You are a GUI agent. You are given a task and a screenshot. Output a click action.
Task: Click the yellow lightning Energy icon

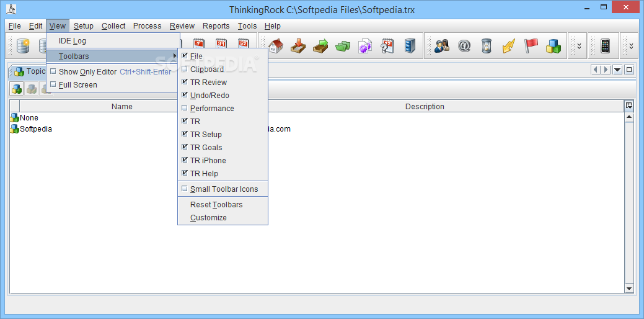click(x=508, y=46)
